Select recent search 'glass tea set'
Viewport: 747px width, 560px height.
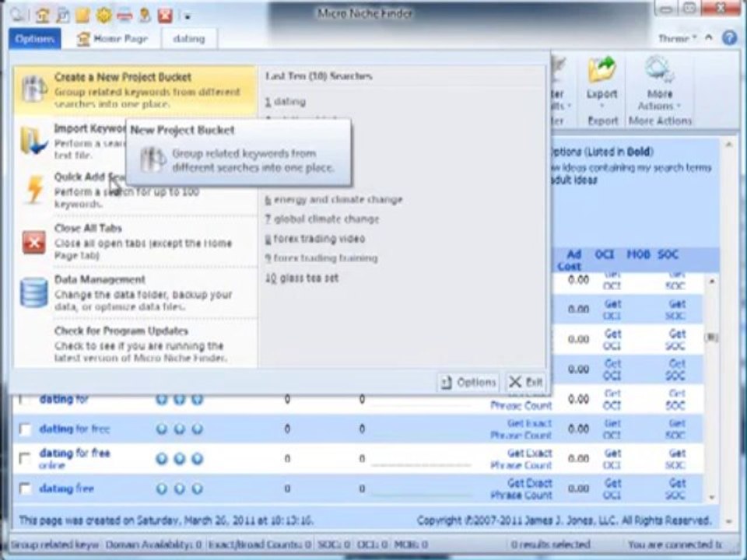[302, 278]
